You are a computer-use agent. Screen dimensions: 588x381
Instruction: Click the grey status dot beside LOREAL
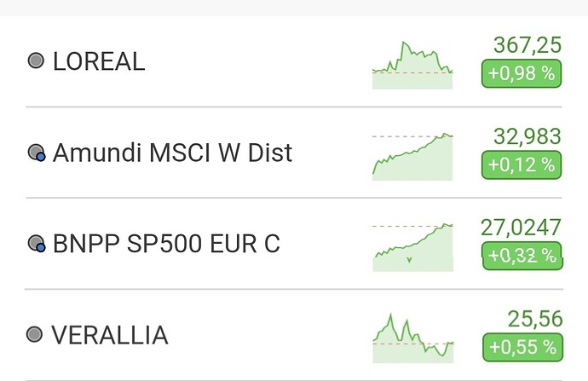tap(36, 61)
